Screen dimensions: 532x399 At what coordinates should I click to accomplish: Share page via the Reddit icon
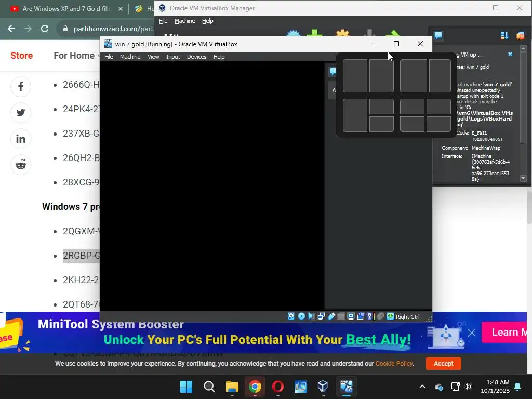click(21, 165)
